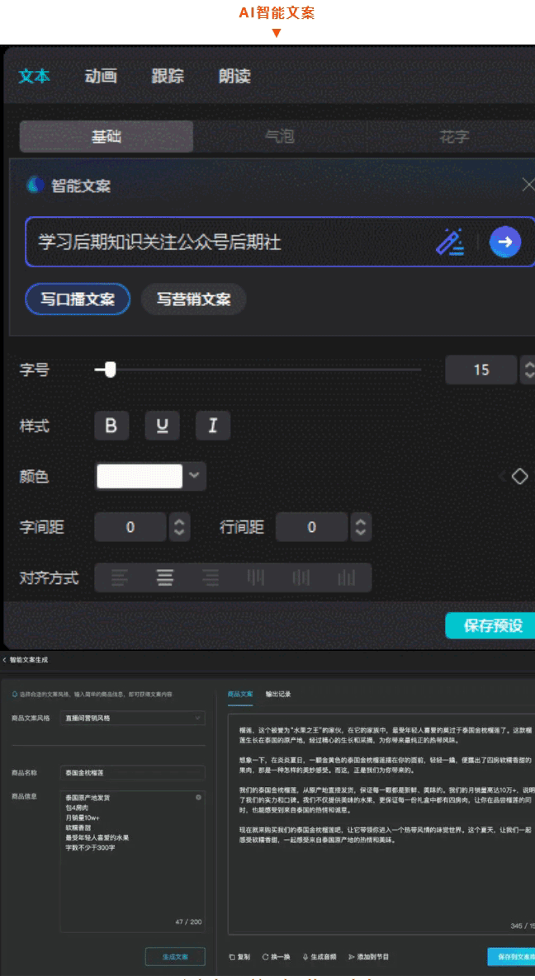This screenshot has width=535, height=980.
Task: Open the 气泡 tab
Action: tap(279, 136)
